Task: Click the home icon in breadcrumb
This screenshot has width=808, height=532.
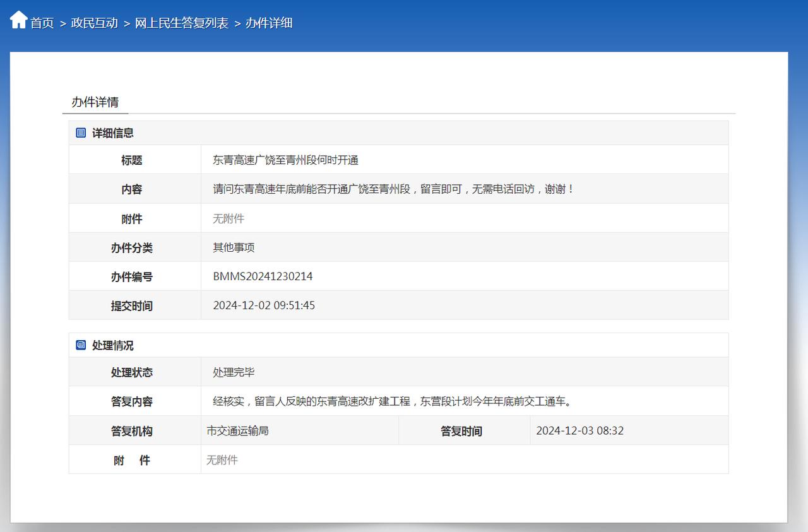Action: [x=19, y=20]
